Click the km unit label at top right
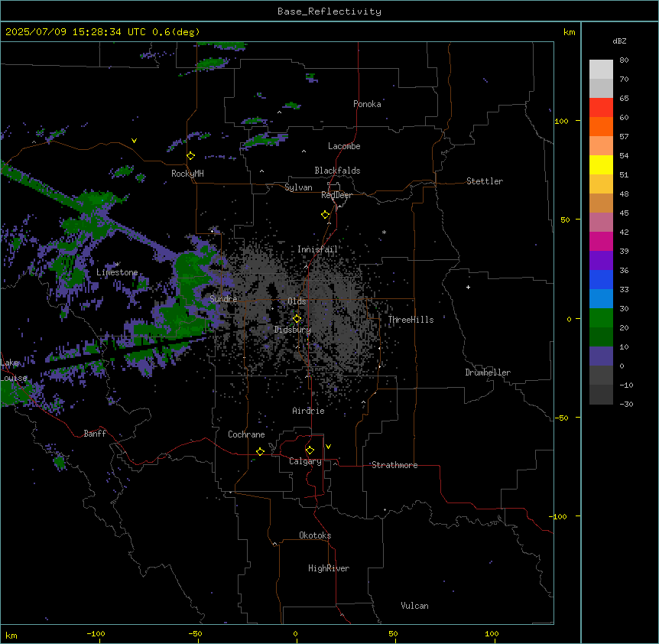659x644 pixels. [x=570, y=32]
